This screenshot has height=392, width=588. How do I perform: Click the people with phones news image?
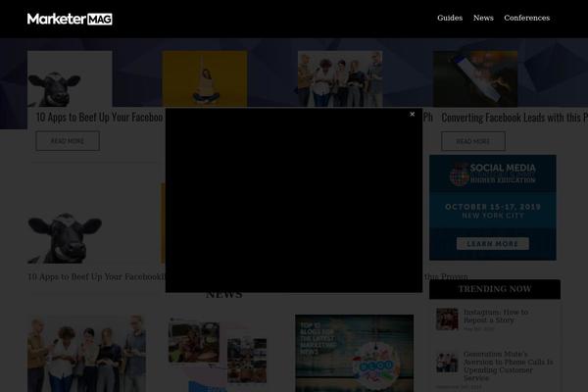coord(86,354)
